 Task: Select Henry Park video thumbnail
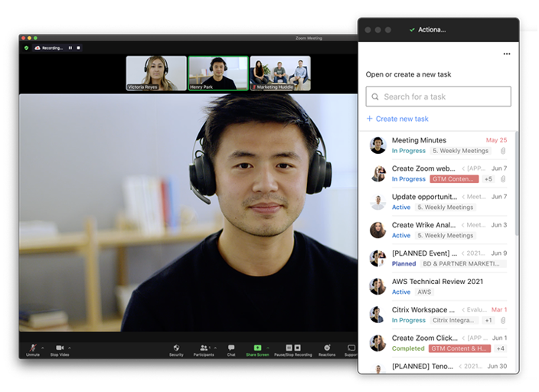point(218,73)
